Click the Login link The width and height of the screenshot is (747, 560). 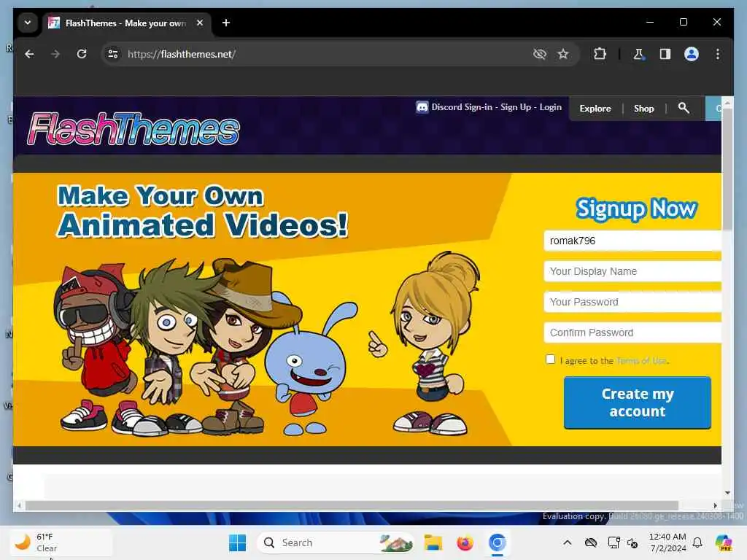pos(550,107)
